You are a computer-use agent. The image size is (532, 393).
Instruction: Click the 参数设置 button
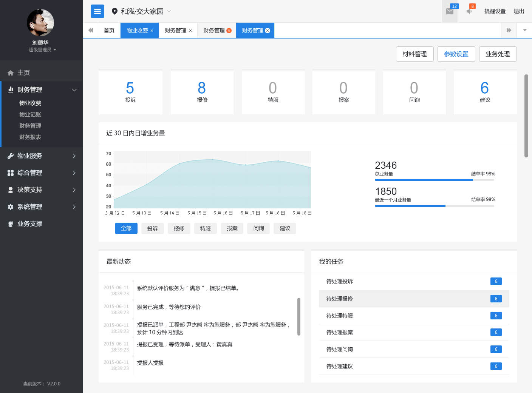pyautogui.click(x=456, y=54)
